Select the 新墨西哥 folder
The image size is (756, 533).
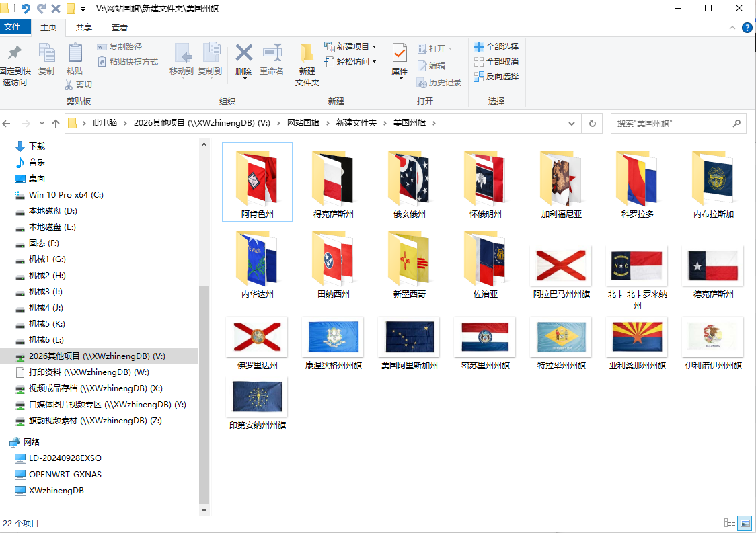pyautogui.click(x=410, y=263)
